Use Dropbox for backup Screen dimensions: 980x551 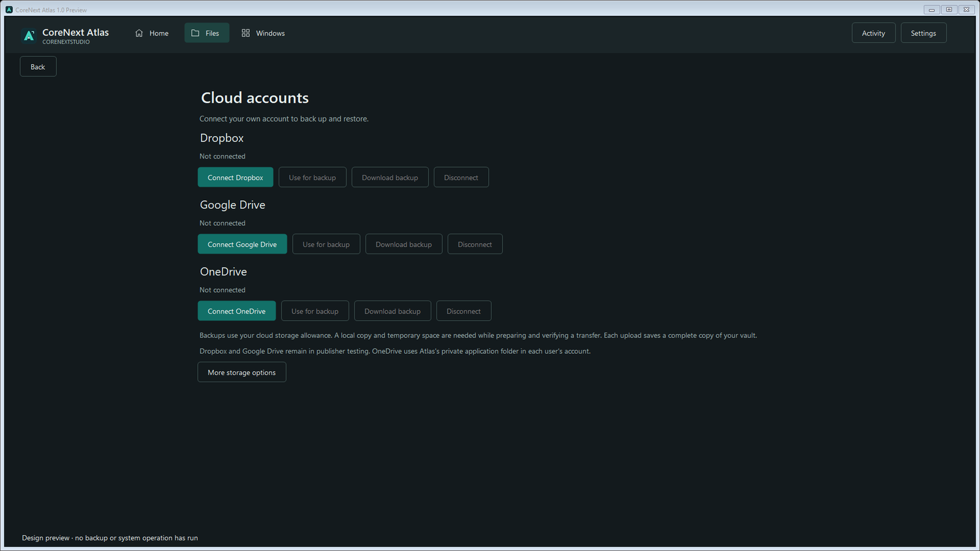(x=312, y=178)
